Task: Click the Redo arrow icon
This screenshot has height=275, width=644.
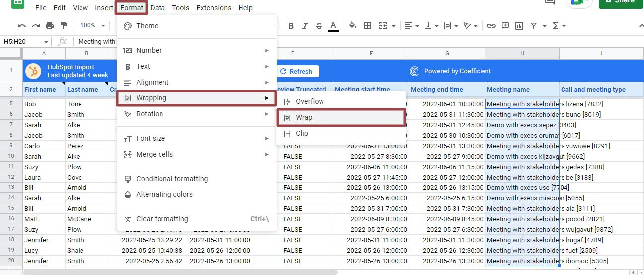Action: [35, 26]
